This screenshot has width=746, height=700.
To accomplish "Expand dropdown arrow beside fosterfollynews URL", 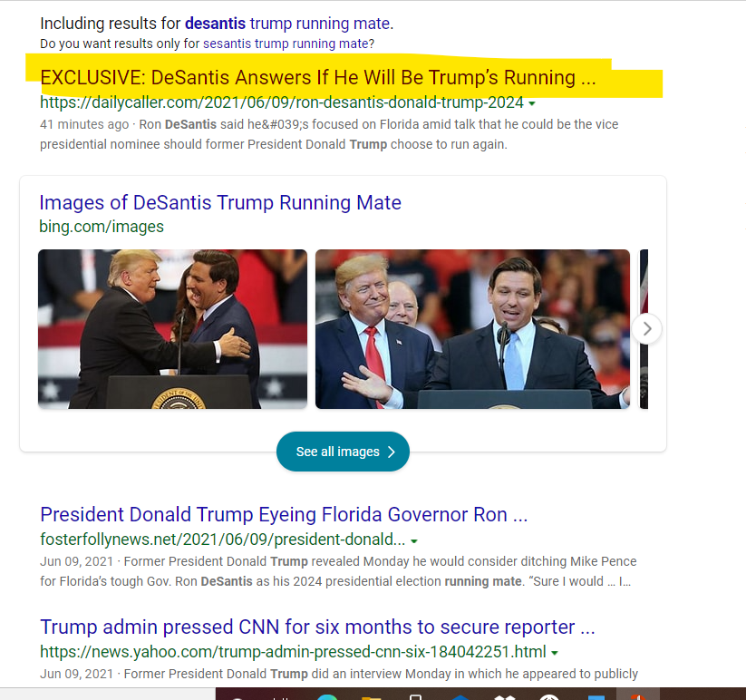I will pyautogui.click(x=414, y=541).
